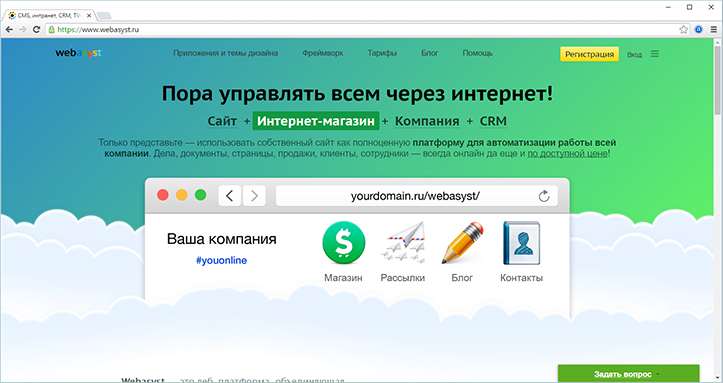
Task: Open the site hamburger menu next to Вход
Action: click(655, 54)
